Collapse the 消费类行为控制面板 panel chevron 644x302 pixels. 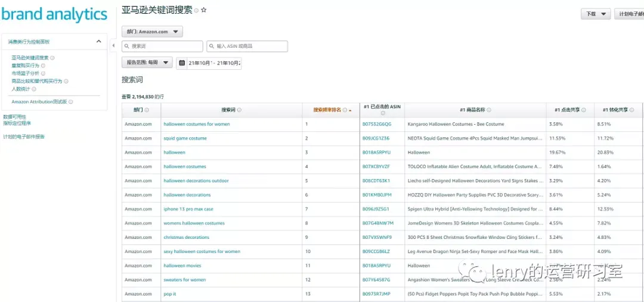98,41
